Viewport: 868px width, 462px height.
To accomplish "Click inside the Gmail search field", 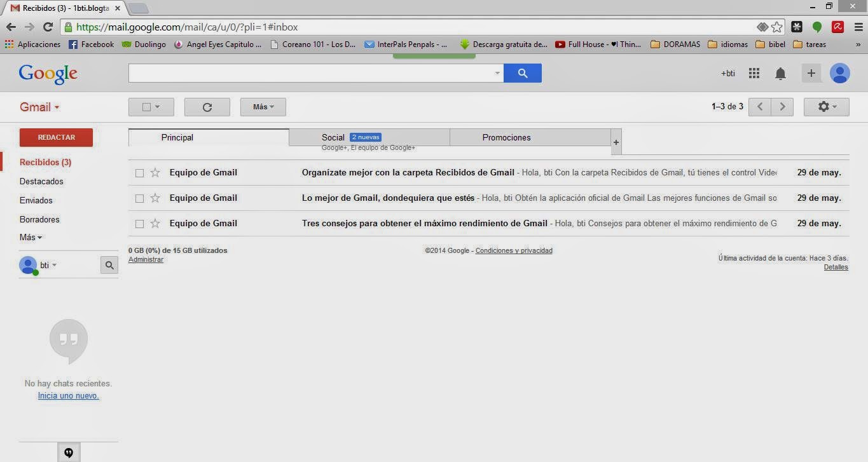I will tap(311, 73).
